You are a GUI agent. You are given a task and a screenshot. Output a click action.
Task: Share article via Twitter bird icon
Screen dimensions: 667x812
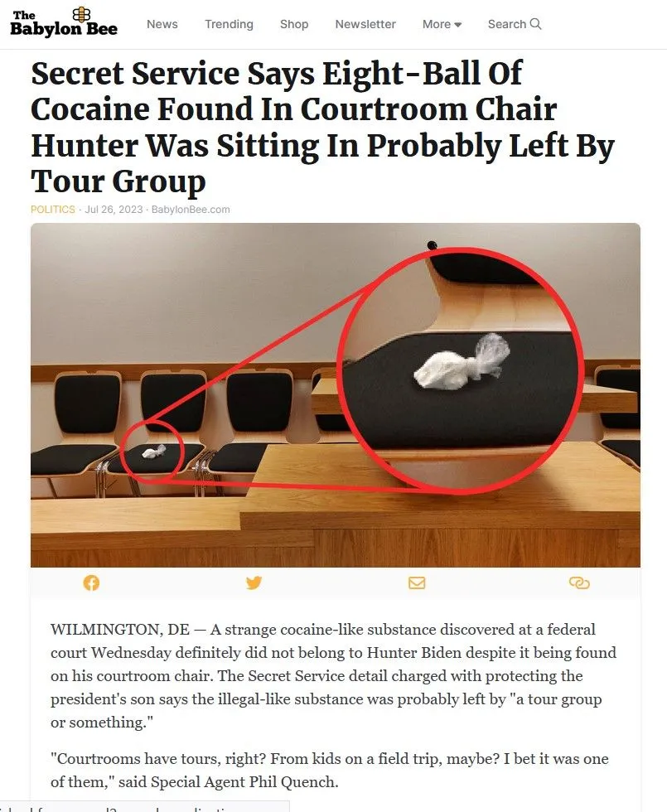[254, 583]
